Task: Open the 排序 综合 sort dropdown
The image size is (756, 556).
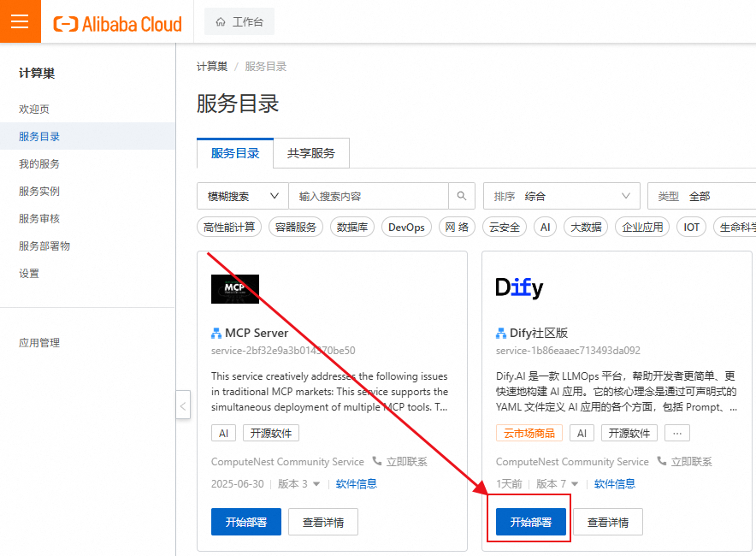Action: coord(562,196)
